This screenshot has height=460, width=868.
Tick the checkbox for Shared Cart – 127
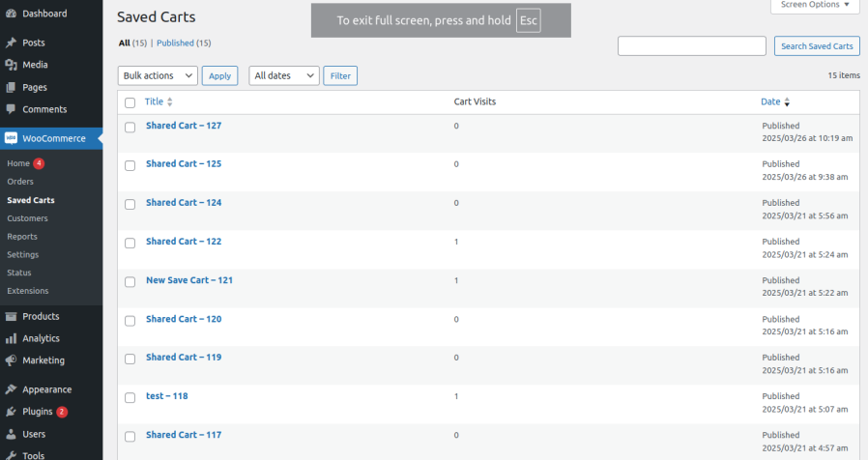pyautogui.click(x=130, y=127)
